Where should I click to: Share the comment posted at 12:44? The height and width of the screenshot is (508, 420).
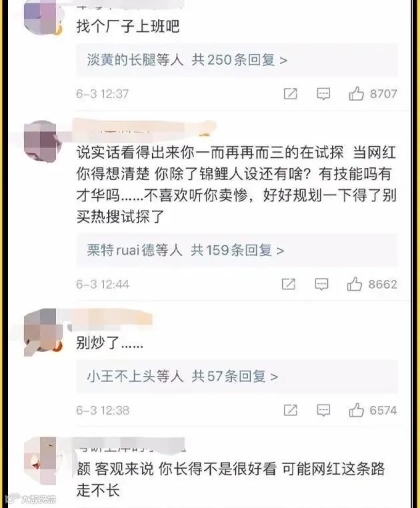[289, 285]
